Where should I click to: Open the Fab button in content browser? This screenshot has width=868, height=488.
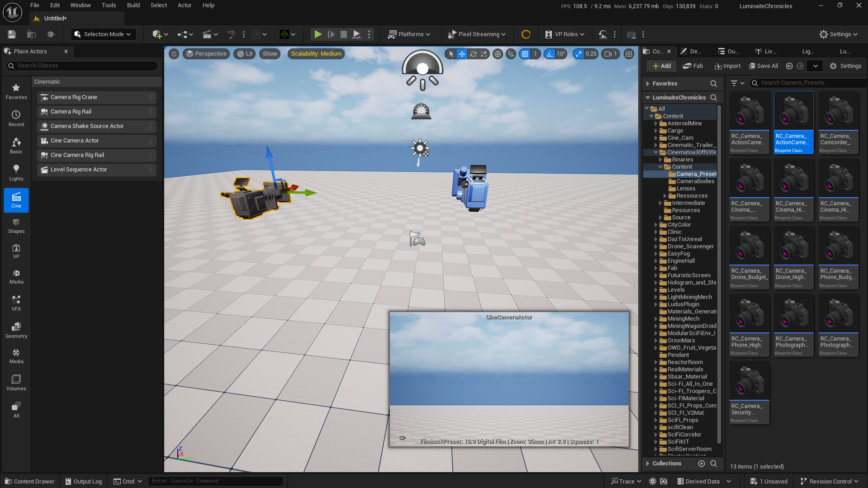coord(693,66)
